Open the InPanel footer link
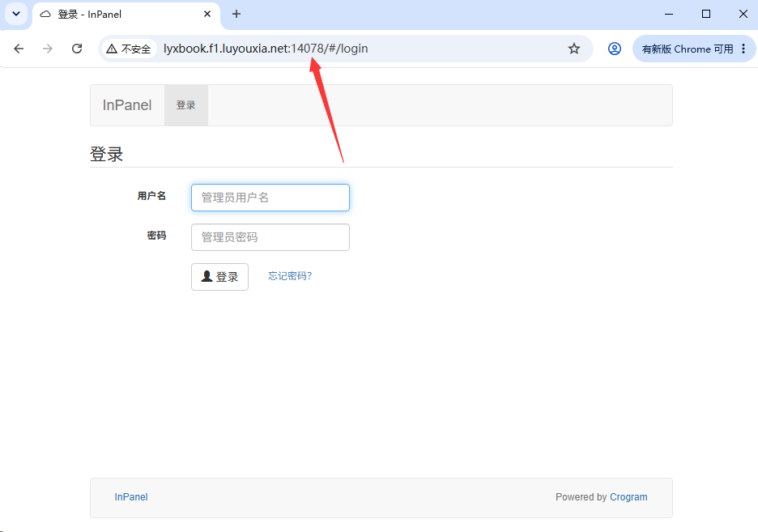 coord(131,496)
